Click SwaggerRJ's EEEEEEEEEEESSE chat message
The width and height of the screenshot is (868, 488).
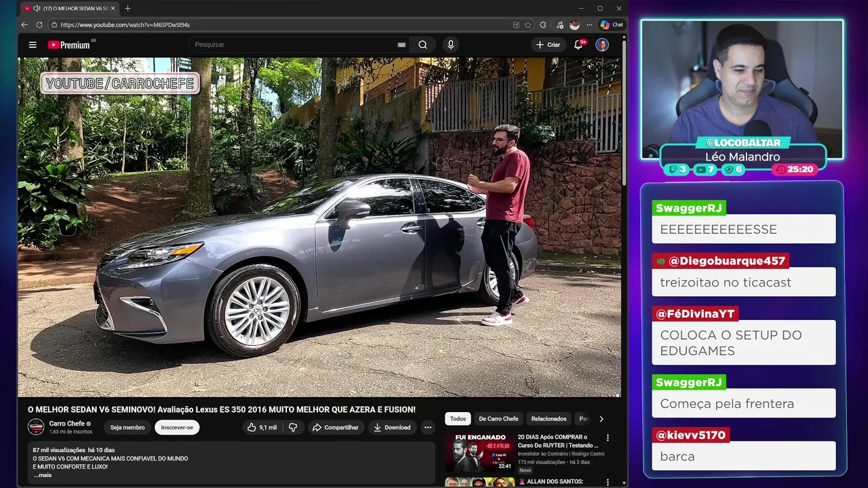743,229
